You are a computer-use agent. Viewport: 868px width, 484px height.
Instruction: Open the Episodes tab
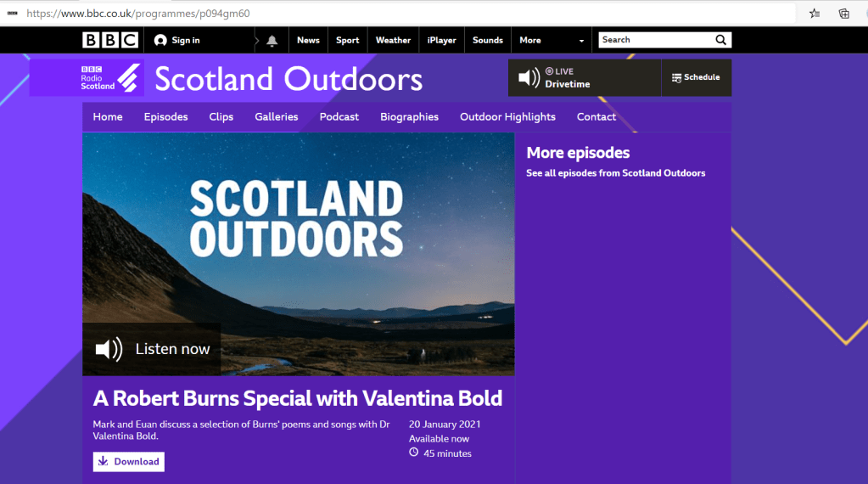(x=165, y=117)
